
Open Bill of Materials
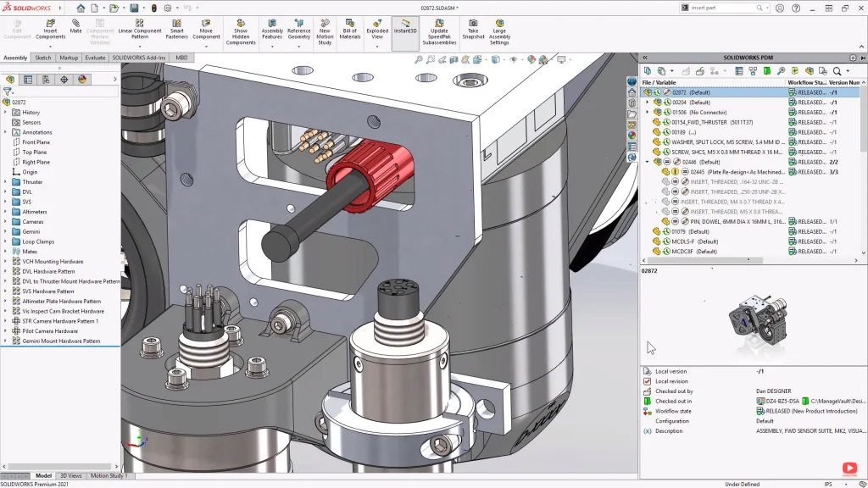pos(350,29)
